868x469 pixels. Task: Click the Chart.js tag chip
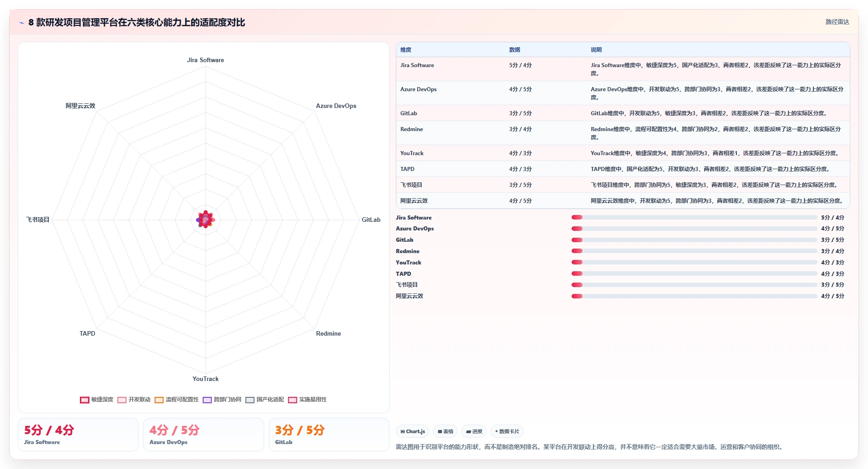point(413,431)
